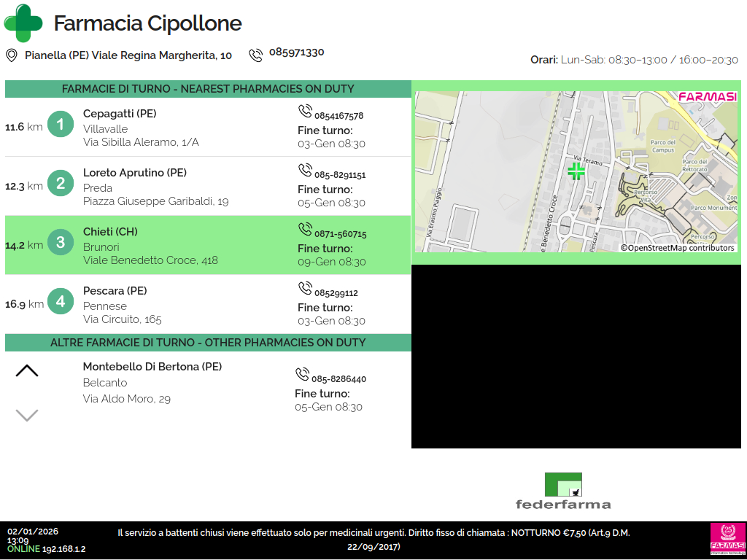This screenshot has width=747, height=560.
Task: Click phone icon for Cepagatti pharmacy
Action: [305, 112]
